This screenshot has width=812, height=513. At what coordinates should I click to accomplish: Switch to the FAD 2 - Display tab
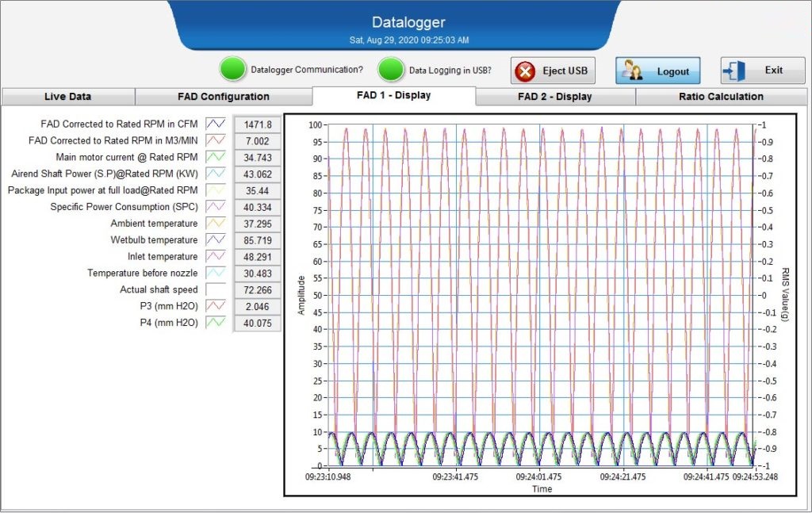tap(555, 97)
